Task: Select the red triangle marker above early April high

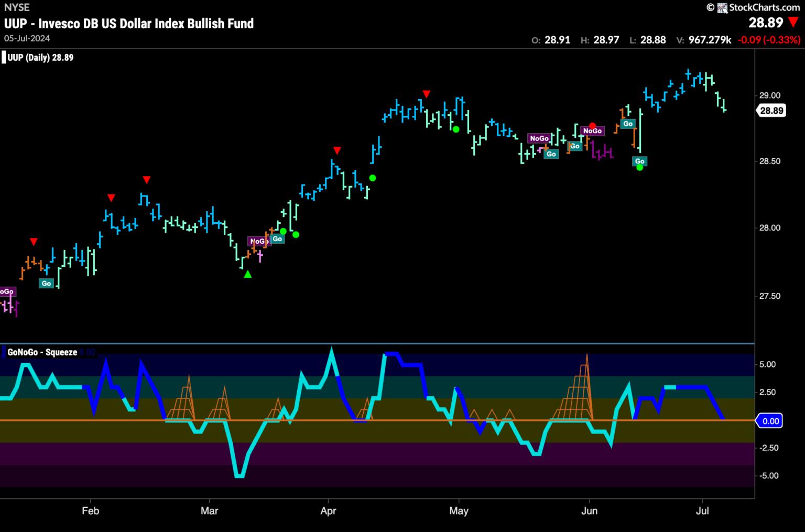Action: [x=337, y=151]
